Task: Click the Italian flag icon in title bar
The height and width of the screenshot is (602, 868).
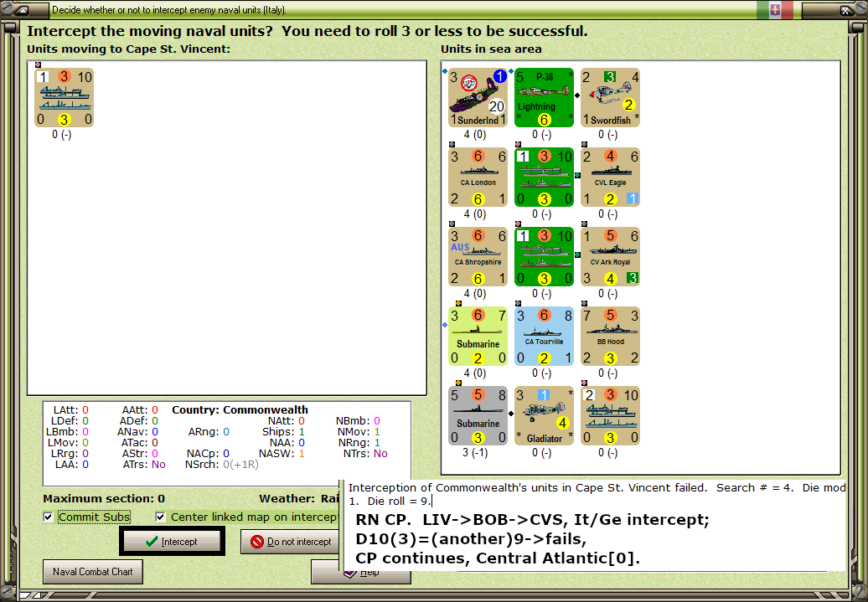Action: [775, 9]
